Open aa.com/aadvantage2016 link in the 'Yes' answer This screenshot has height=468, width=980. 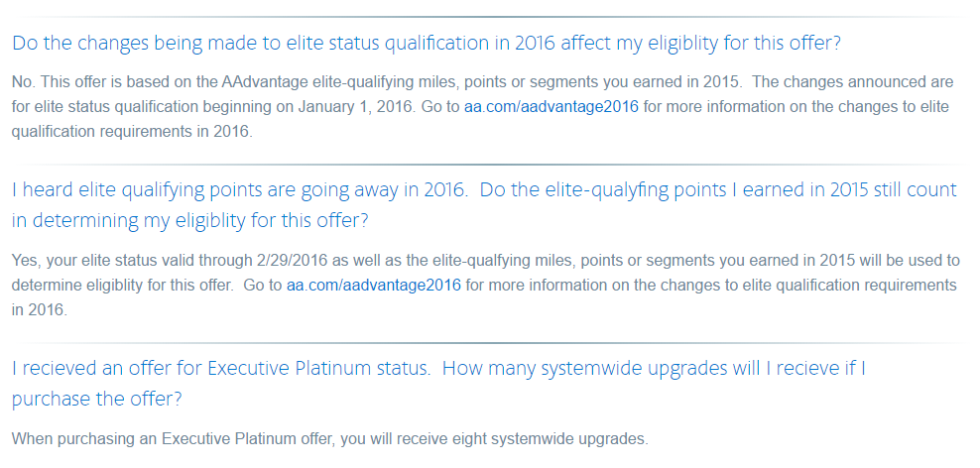tap(374, 286)
